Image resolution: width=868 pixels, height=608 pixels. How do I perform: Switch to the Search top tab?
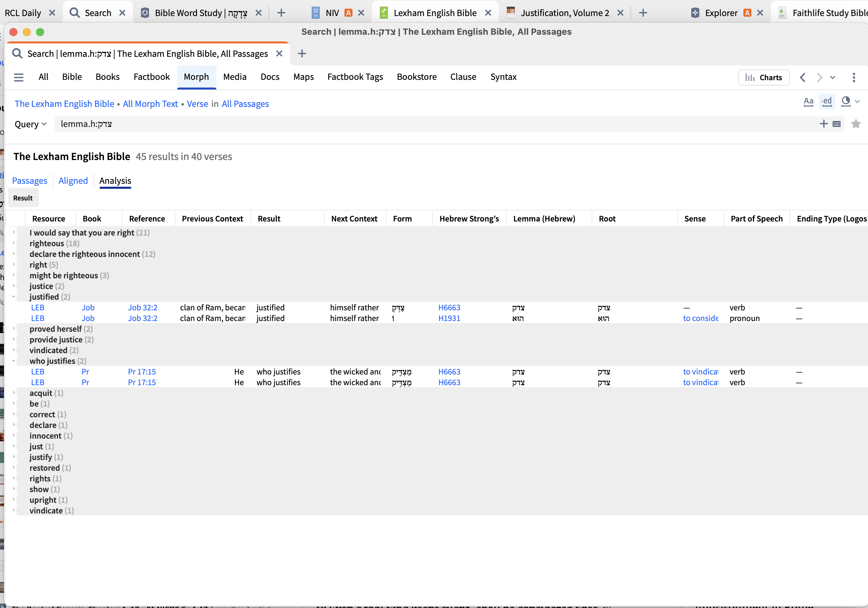98,13
